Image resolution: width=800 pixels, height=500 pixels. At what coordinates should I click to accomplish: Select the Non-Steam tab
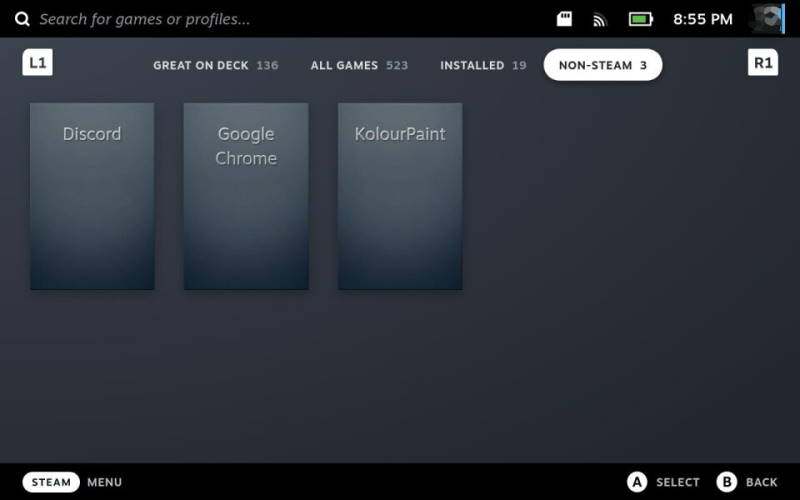click(603, 65)
